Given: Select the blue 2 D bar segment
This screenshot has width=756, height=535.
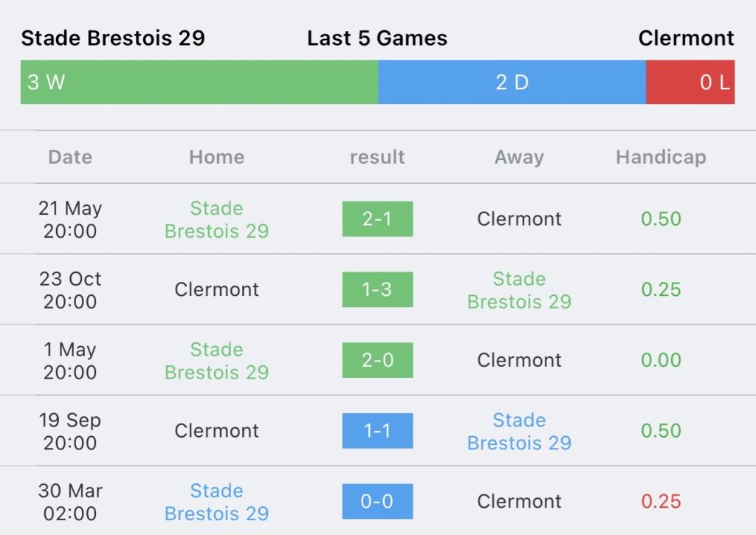Looking at the screenshot, I should [x=512, y=82].
